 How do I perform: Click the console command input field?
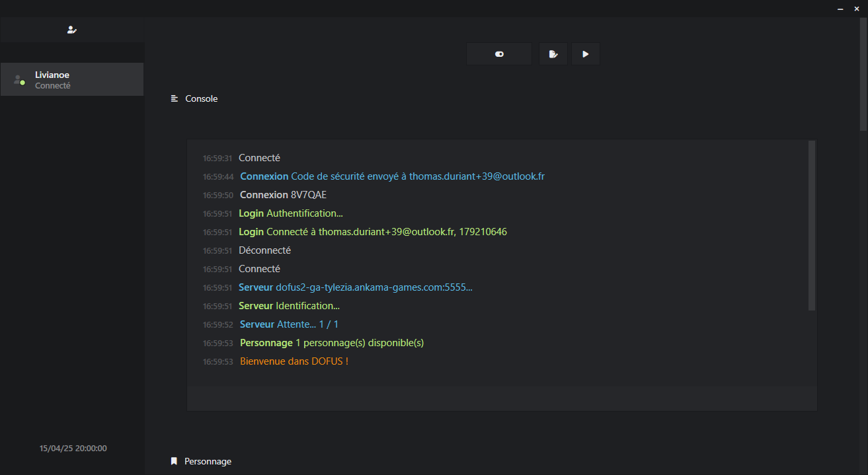[501, 398]
